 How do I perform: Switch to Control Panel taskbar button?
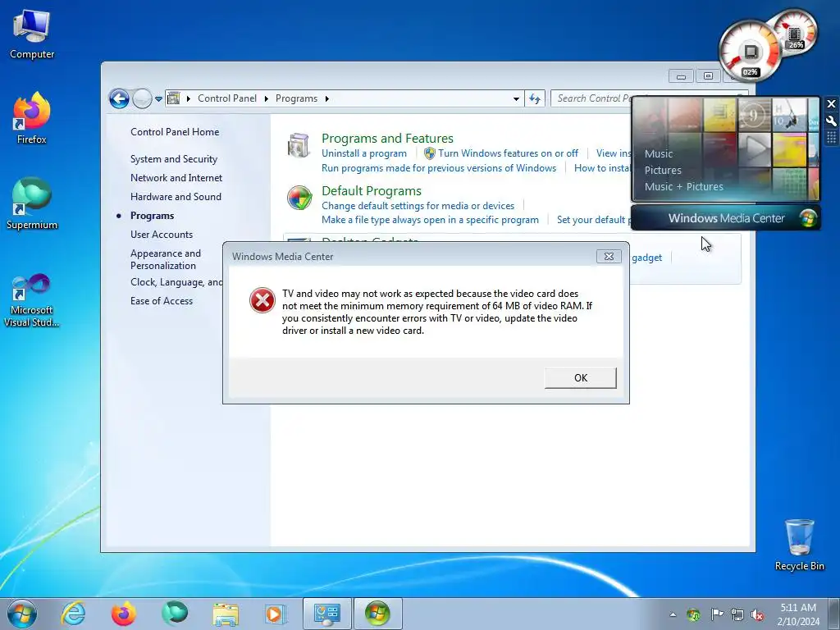(x=327, y=614)
